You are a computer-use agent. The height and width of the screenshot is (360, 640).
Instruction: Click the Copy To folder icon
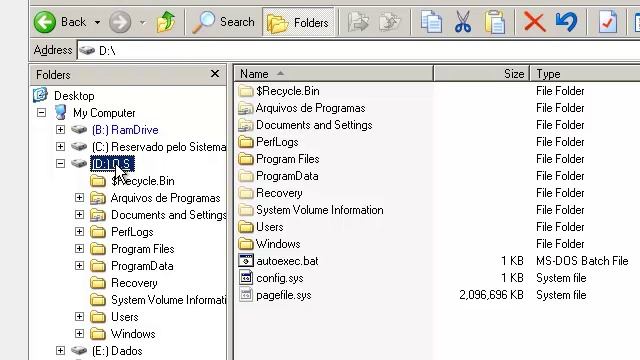pyautogui.click(x=389, y=22)
